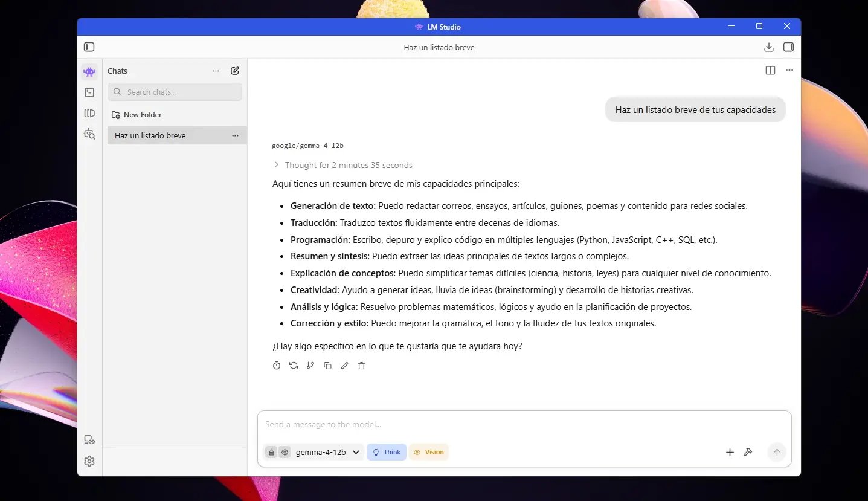Open the Chat section in the sidebar

(x=89, y=72)
